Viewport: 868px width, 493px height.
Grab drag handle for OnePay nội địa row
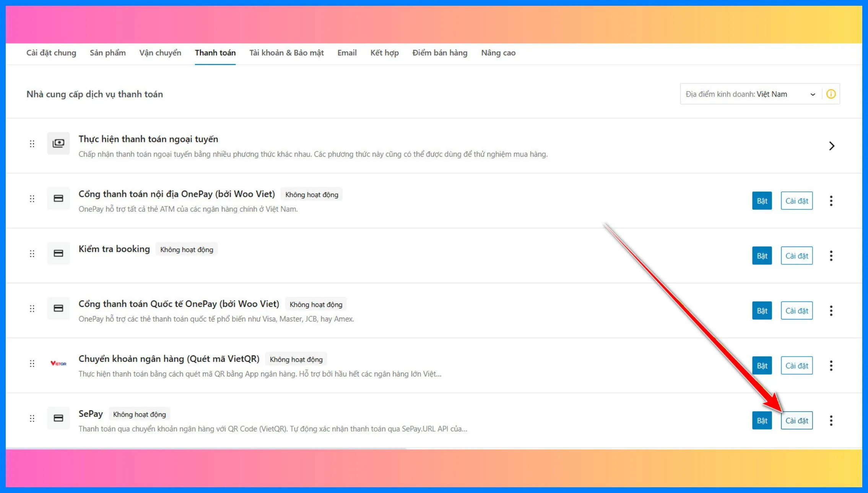tap(32, 199)
